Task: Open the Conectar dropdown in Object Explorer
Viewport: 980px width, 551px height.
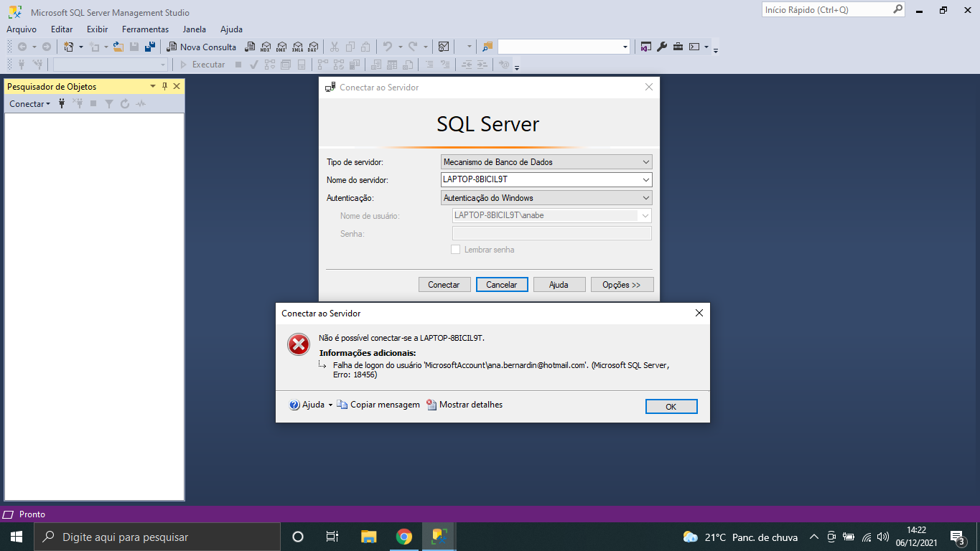Action: [x=29, y=103]
